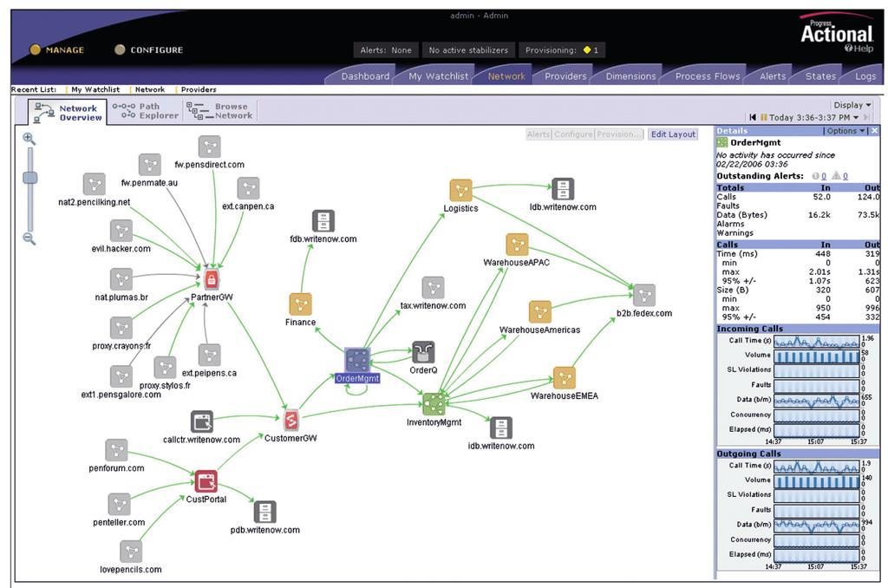Click the ldb.writenow.com database icon
Screen dimensions: 888x588
pyautogui.click(x=563, y=189)
